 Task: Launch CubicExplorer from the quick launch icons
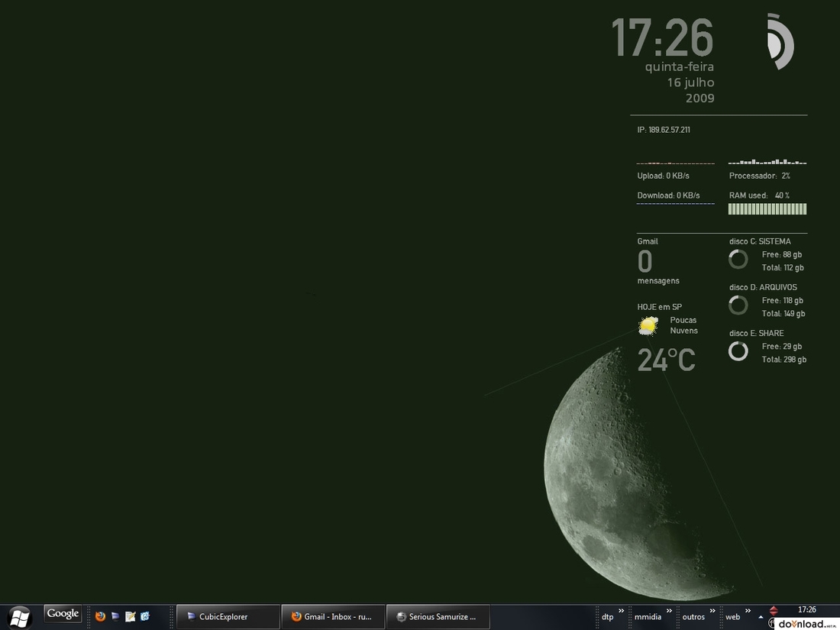(115, 616)
